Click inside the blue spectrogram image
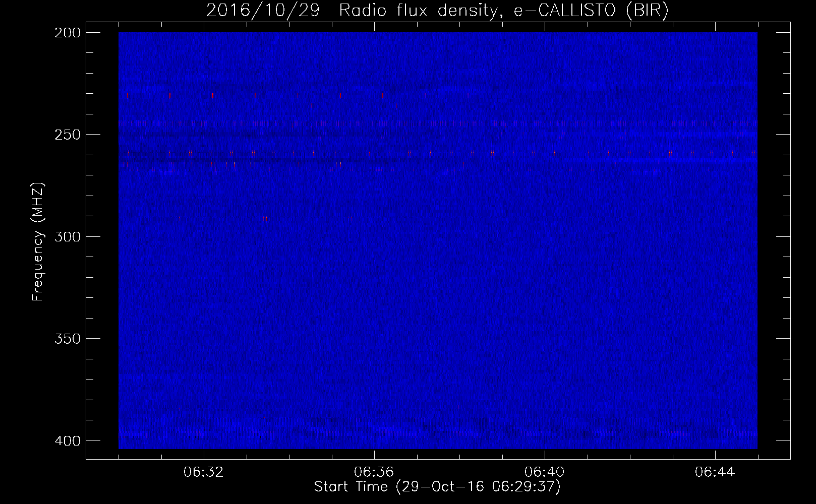The image size is (816, 504). [x=438, y=240]
